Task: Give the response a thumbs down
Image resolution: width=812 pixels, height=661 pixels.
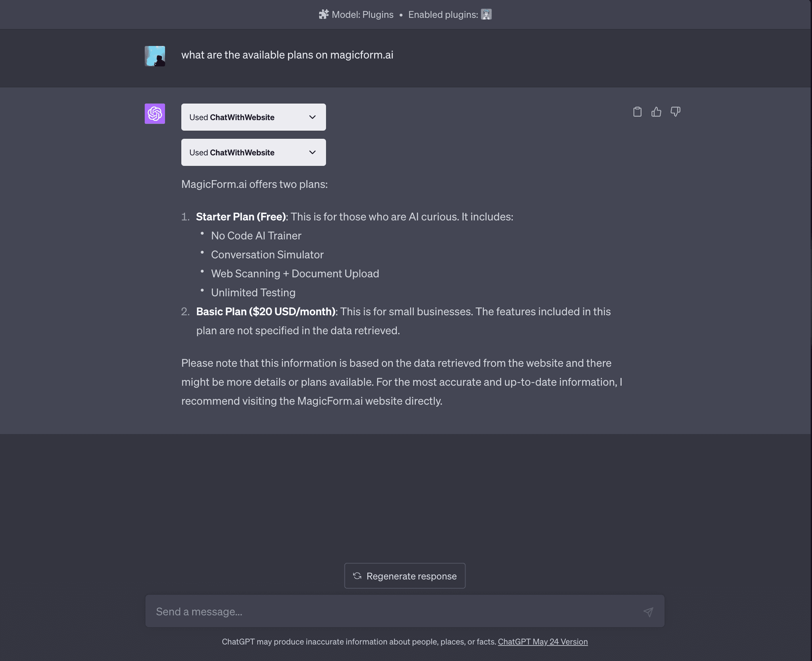Action: (675, 112)
